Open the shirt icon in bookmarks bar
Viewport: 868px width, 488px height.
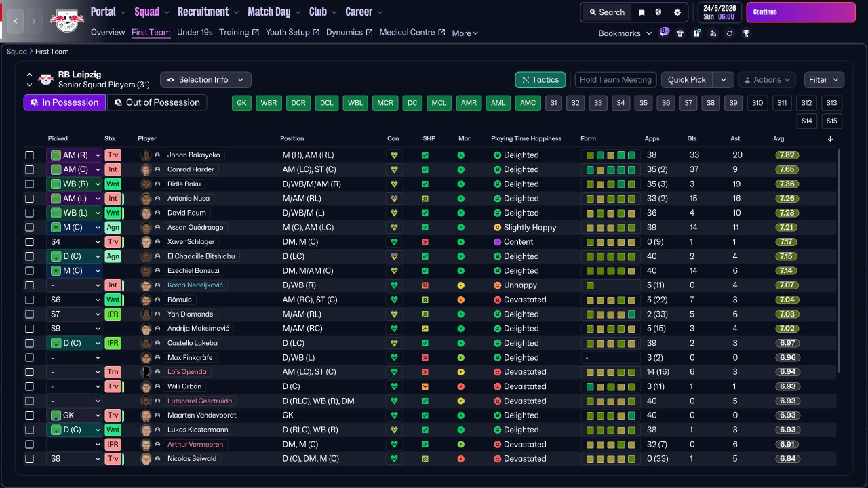coord(680,33)
